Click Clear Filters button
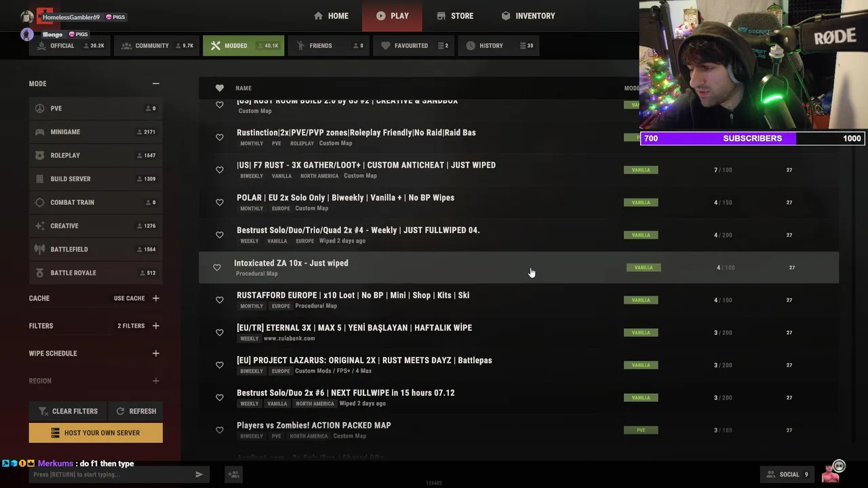The width and height of the screenshot is (868, 488). tap(68, 411)
